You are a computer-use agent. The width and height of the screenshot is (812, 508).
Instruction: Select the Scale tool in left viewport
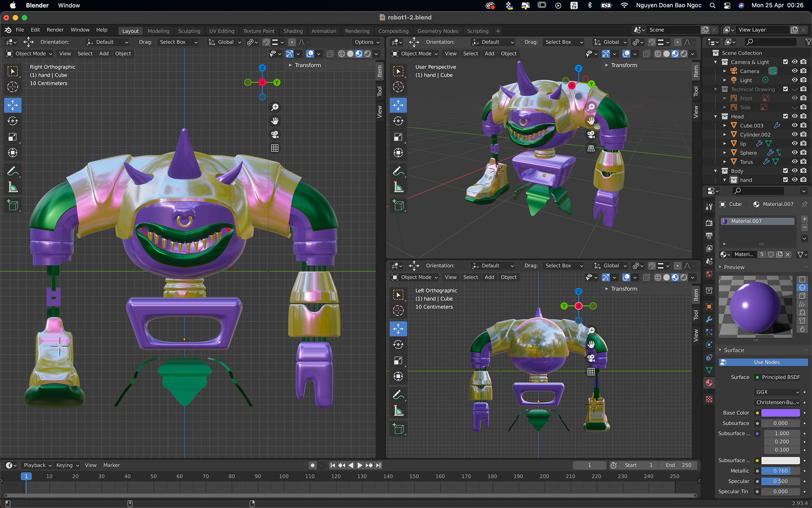pos(13,137)
